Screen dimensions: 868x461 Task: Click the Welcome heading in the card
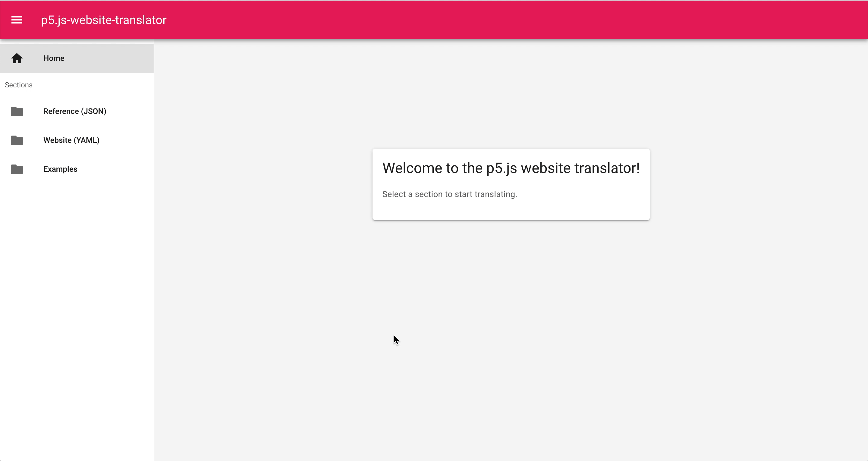tap(511, 168)
